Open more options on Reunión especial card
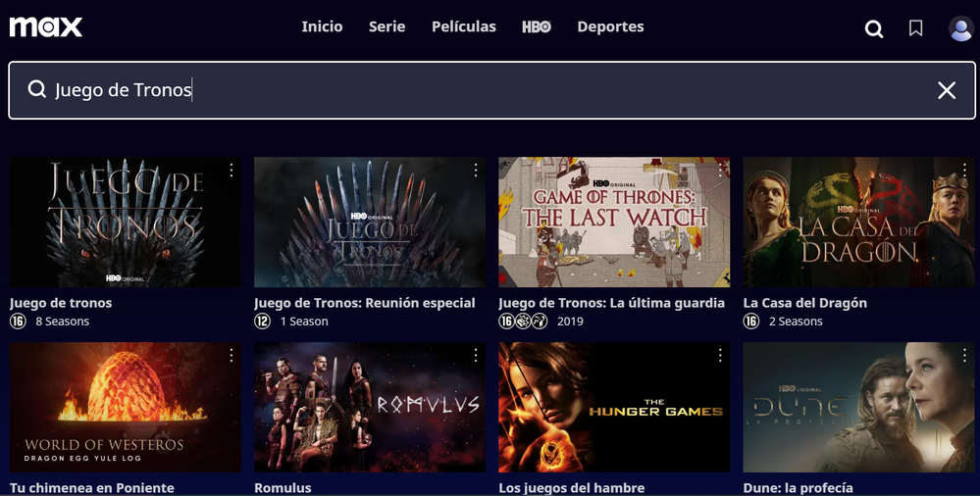Viewport: 980px width, 496px height. (x=476, y=170)
